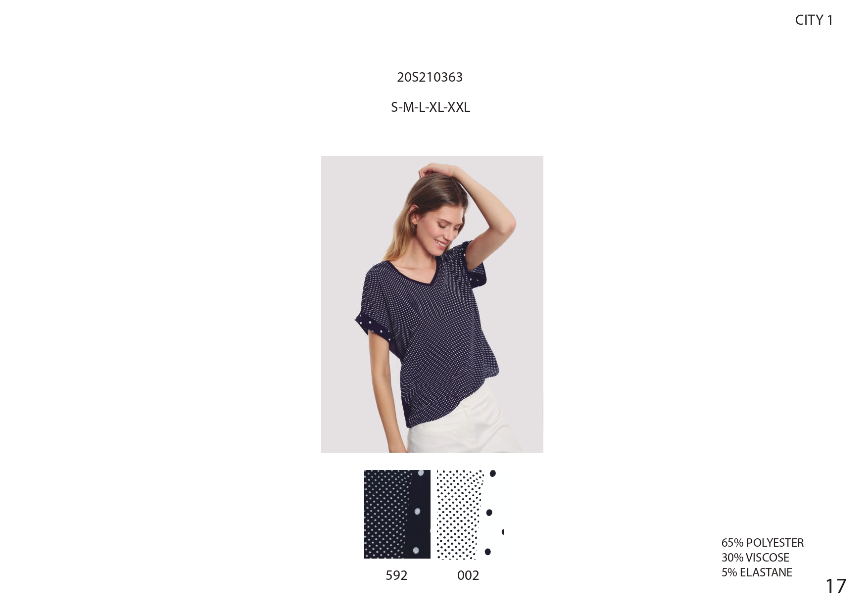The image size is (868, 614).
Task: Select the "30% VISCOSE" composition line
Action: [755, 558]
